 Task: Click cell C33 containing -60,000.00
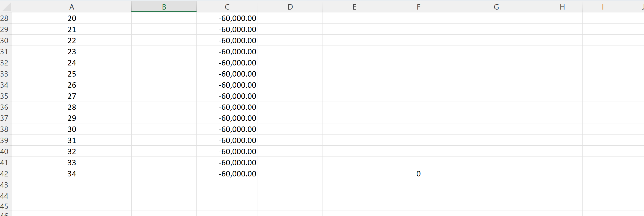click(227, 74)
